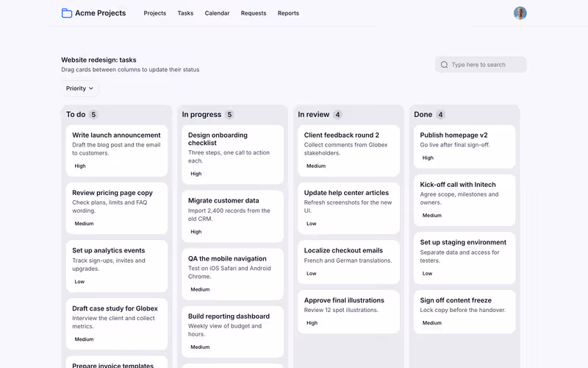The image size is (588, 368).
Task: Open the 'Design onboarding checklist' card
Action: (x=232, y=155)
